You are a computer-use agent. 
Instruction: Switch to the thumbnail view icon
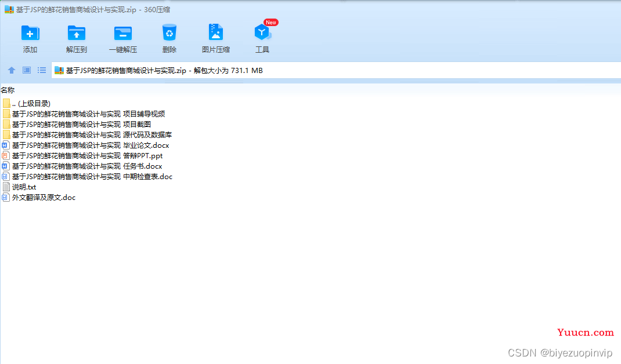tap(27, 70)
